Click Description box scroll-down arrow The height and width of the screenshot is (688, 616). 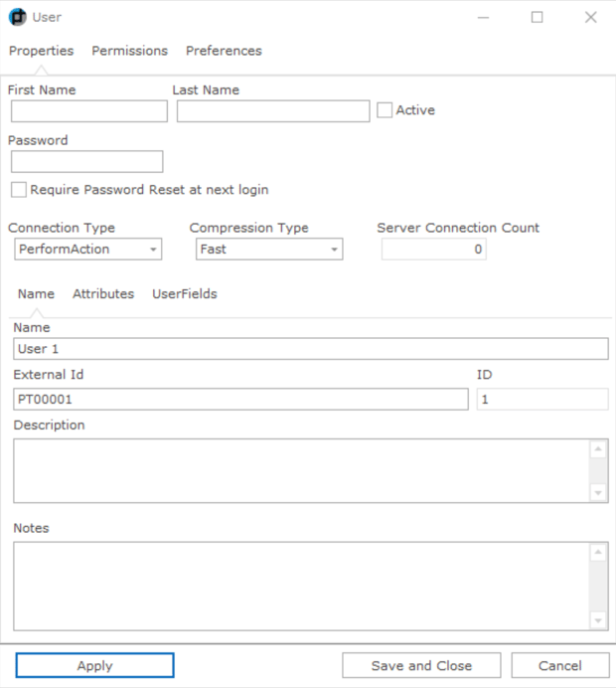pos(598,493)
